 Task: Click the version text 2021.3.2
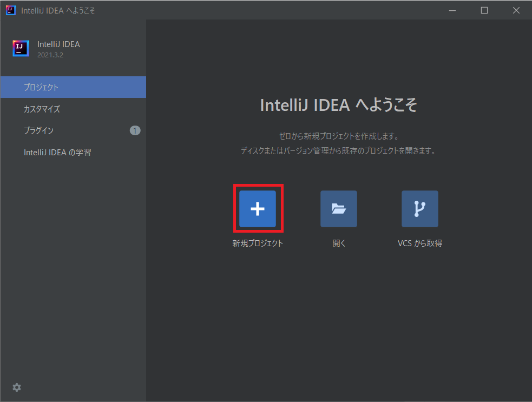50,55
